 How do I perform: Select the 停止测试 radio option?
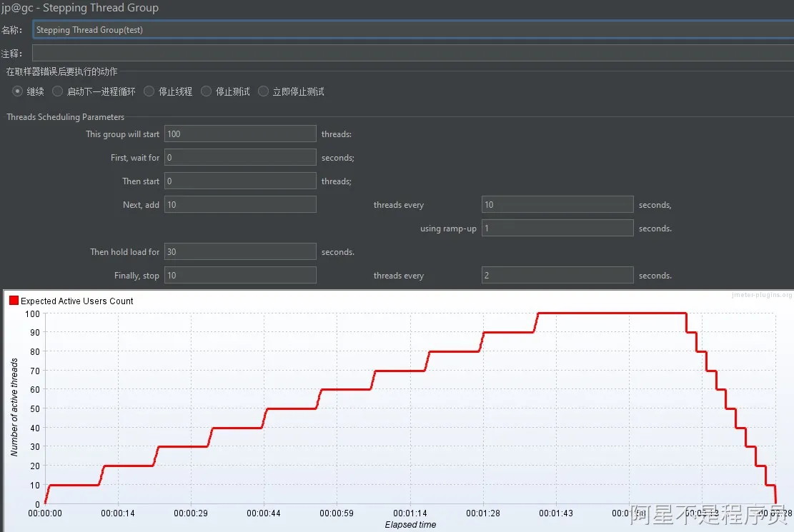[207, 91]
